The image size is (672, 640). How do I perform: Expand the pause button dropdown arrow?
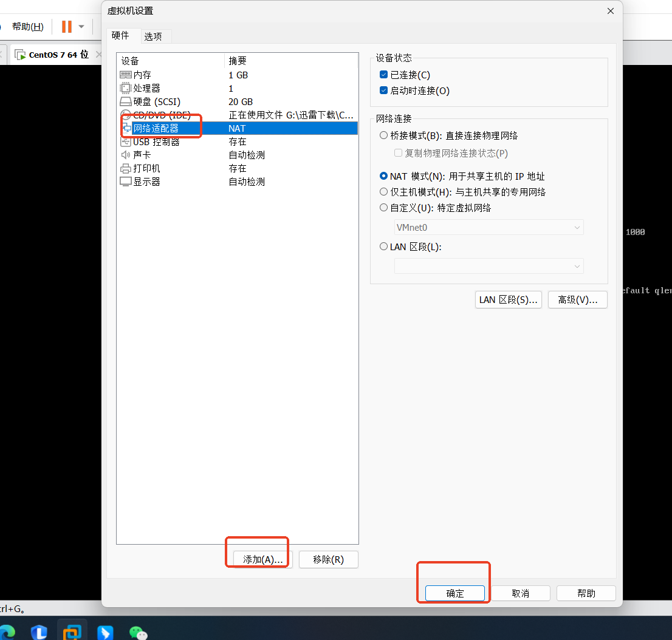[81, 27]
